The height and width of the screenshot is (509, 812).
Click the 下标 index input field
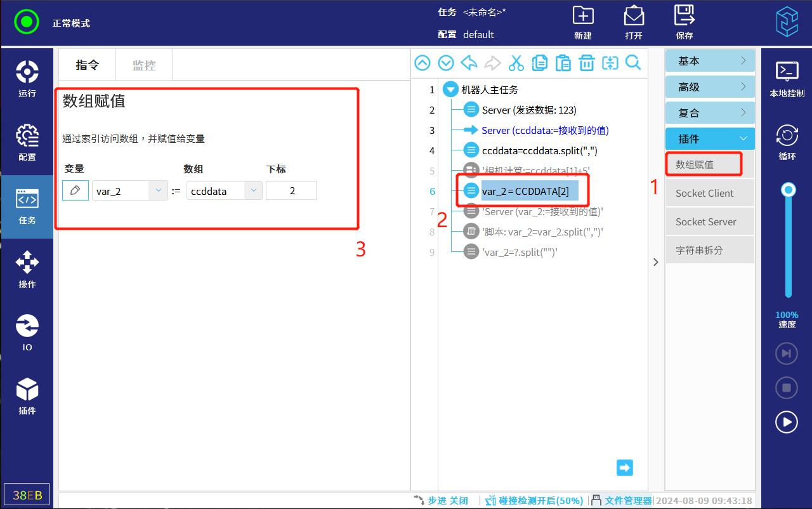click(x=291, y=190)
